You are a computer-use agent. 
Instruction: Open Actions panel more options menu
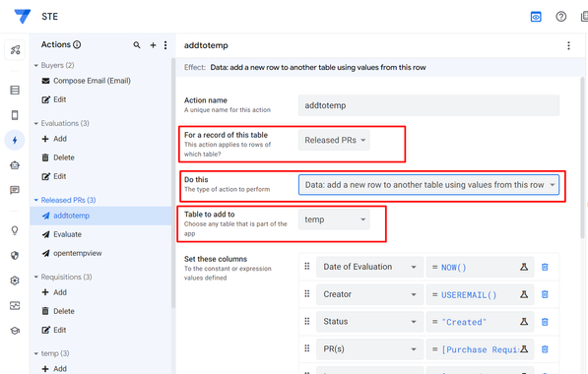coord(165,45)
